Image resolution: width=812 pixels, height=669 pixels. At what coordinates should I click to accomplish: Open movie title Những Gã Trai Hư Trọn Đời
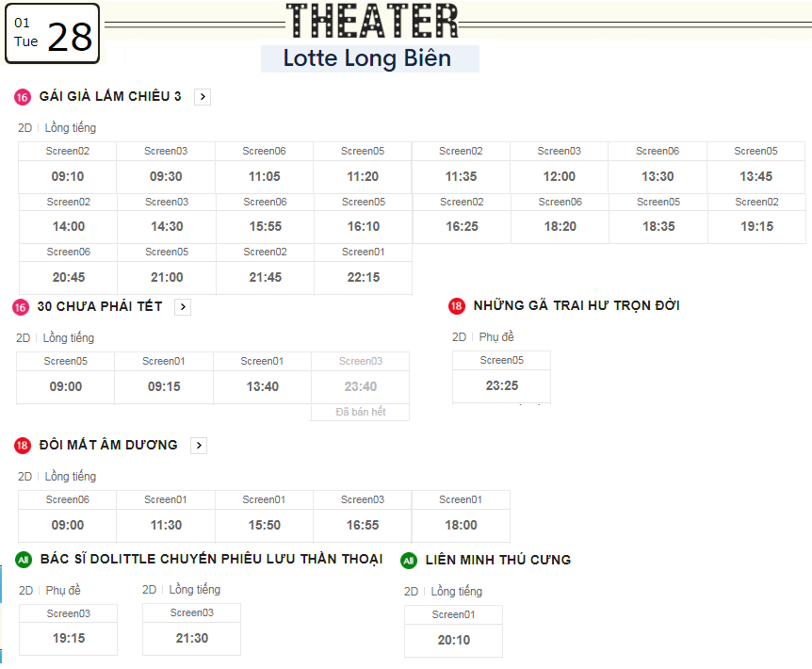577,305
